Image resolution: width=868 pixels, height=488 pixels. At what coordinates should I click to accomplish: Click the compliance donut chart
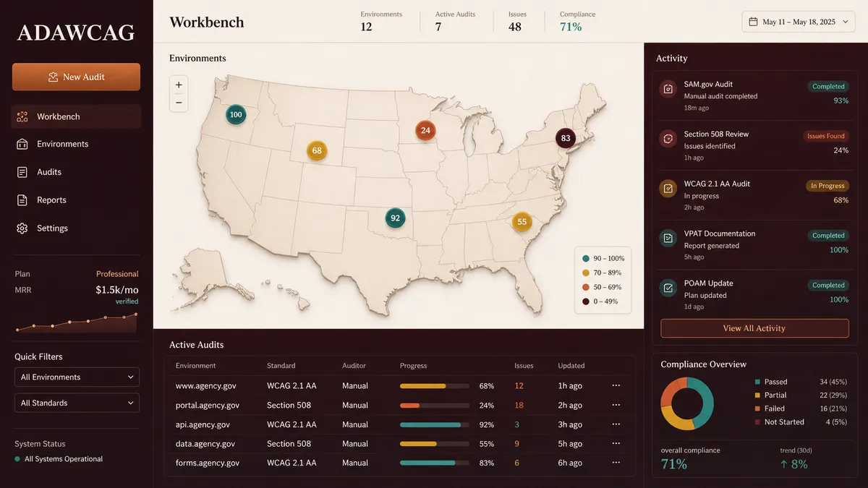tap(687, 403)
